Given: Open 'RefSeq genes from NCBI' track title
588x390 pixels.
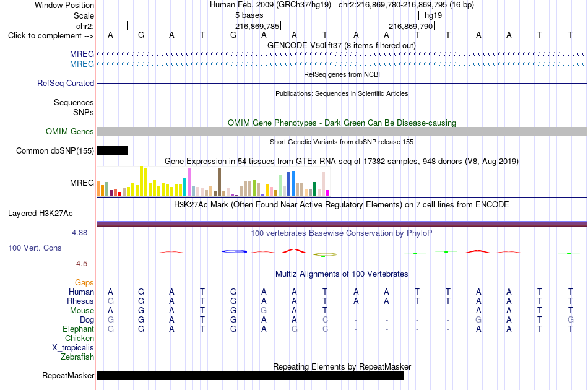Looking at the screenshot, I should [x=342, y=74].
